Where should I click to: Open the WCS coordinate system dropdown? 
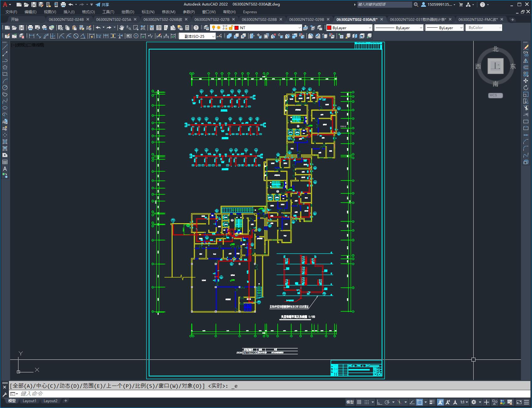(495, 95)
